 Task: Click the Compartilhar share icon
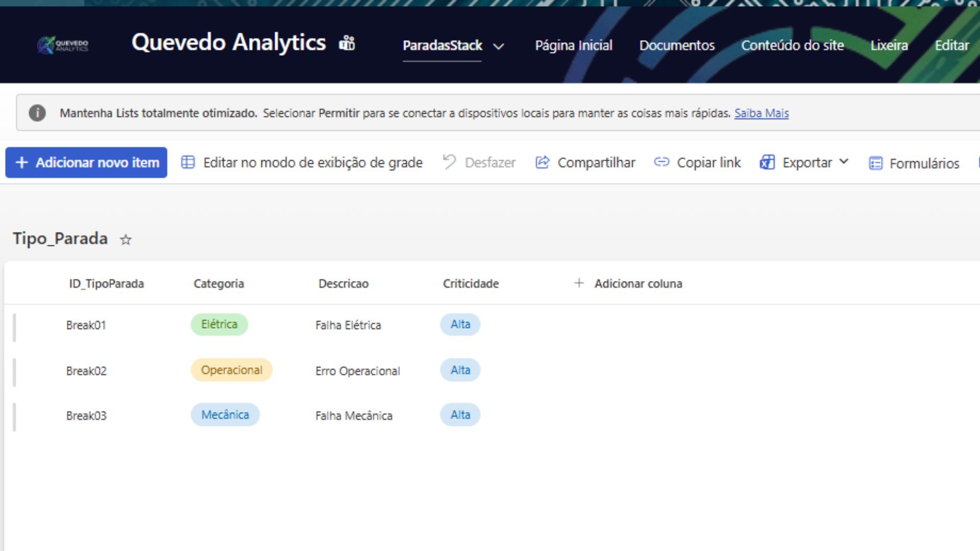click(x=542, y=162)
